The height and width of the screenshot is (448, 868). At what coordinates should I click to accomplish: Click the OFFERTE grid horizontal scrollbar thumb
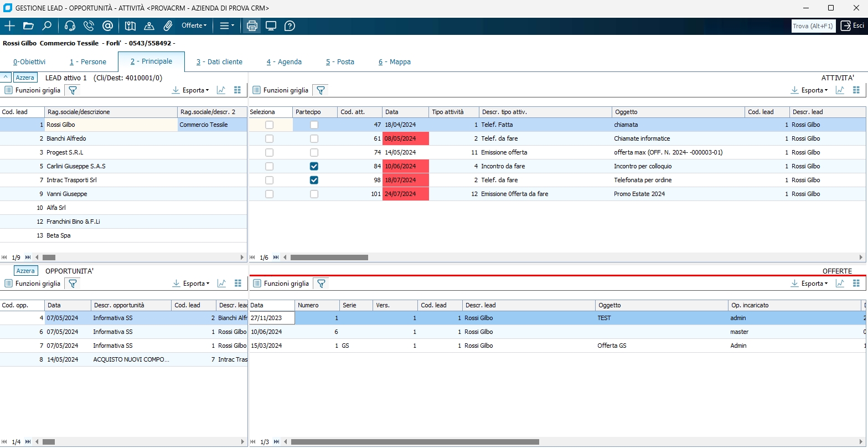point(415,442)
